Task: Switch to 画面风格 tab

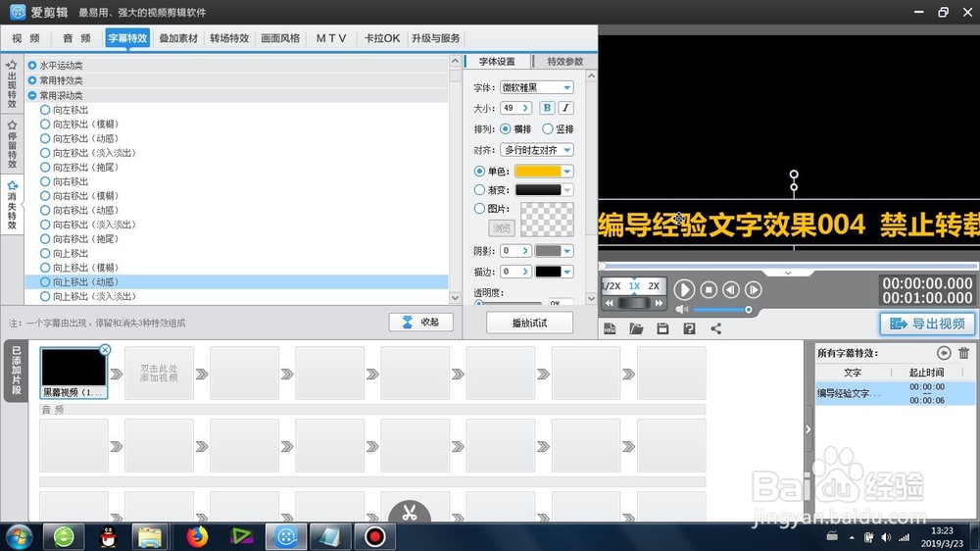Action: [x=280, y=38]
